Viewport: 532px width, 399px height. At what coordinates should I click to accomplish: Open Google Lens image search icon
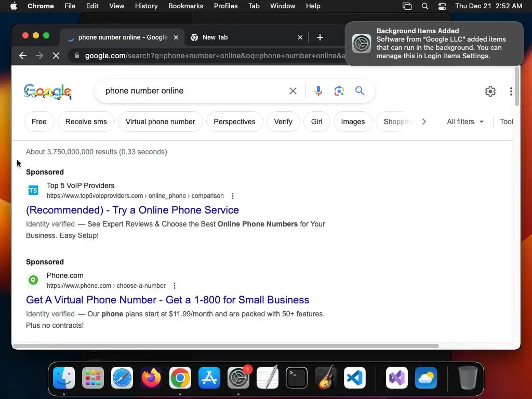pos(339,91)
